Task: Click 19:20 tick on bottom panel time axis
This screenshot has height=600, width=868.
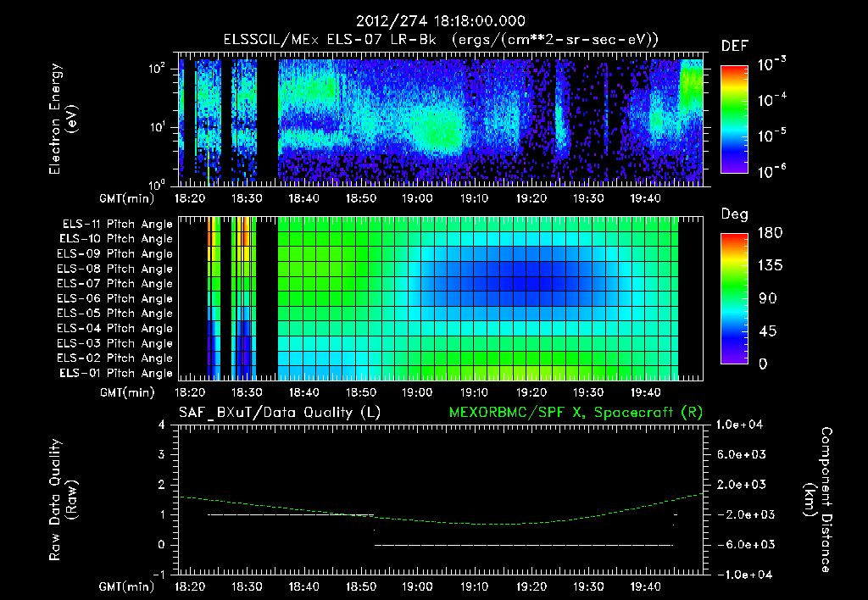Action: click(x=531, y=586)
